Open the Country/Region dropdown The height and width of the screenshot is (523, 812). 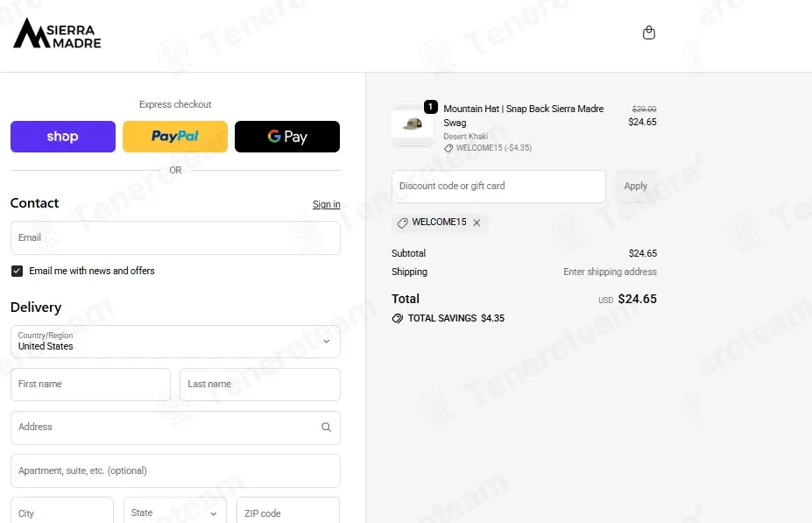tap(175, 342)
